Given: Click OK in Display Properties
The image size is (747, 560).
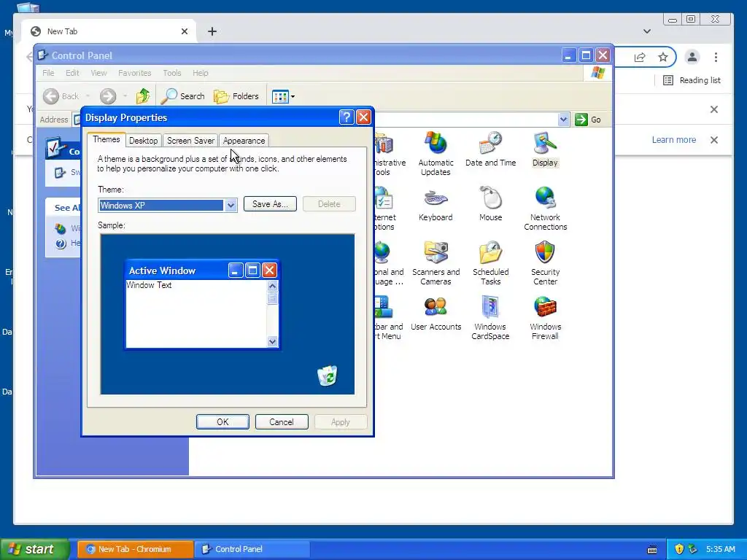Looking at the screenshot, I should coord(222,422).
